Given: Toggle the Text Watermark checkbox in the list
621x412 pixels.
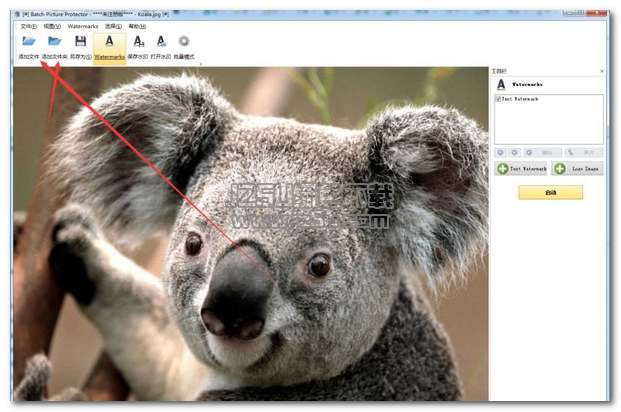Looking at the screenshot, I should (498, 99).
